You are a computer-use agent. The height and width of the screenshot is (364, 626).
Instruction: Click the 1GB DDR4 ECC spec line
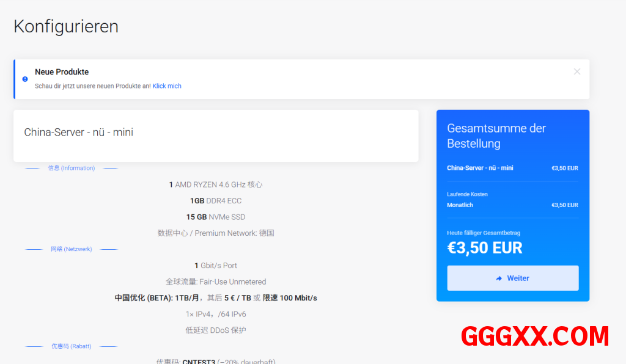tap(216, 200)
